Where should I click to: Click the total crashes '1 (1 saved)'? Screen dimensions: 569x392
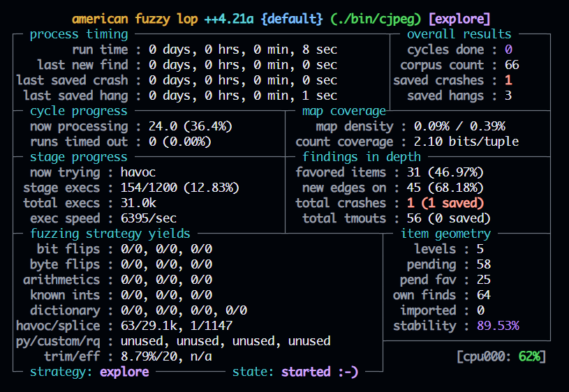click(x=445, y=203)
